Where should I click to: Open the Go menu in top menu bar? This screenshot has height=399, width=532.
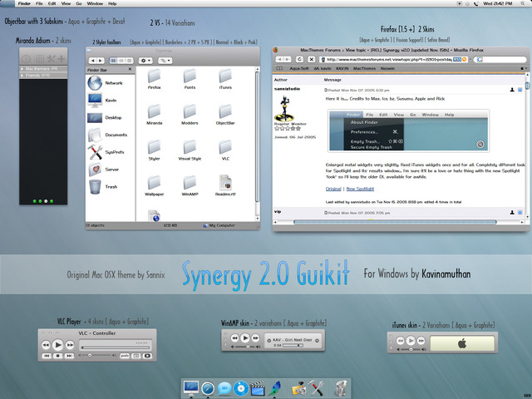point(79,3)
